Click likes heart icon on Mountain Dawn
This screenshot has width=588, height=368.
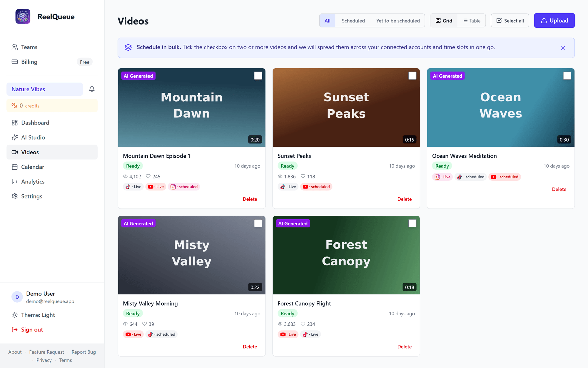(148, 176)
